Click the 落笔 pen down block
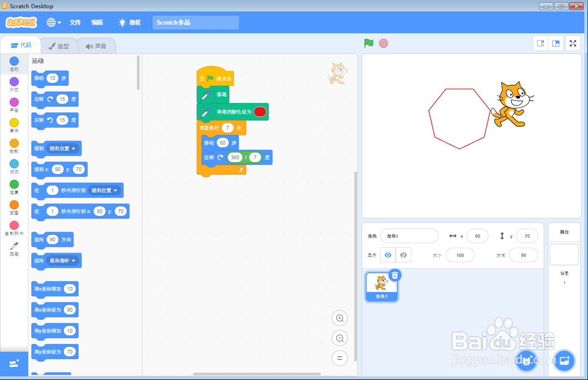 coord(213,94)
